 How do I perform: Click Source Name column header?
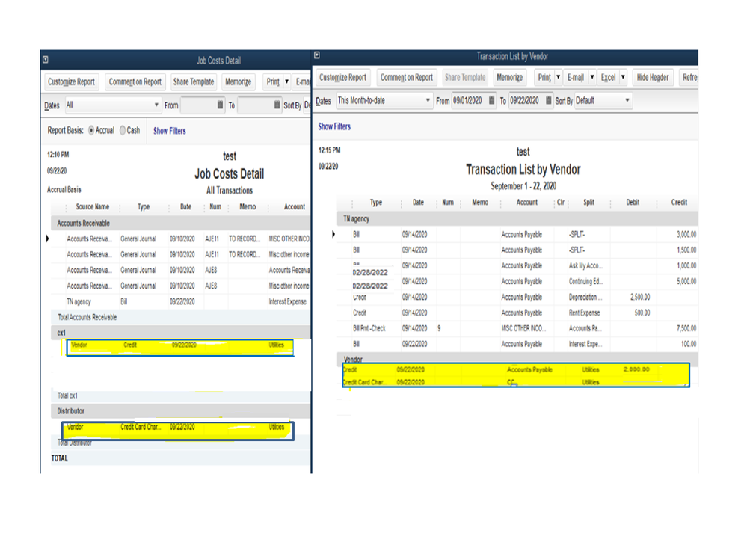click(x=93, y=206)
